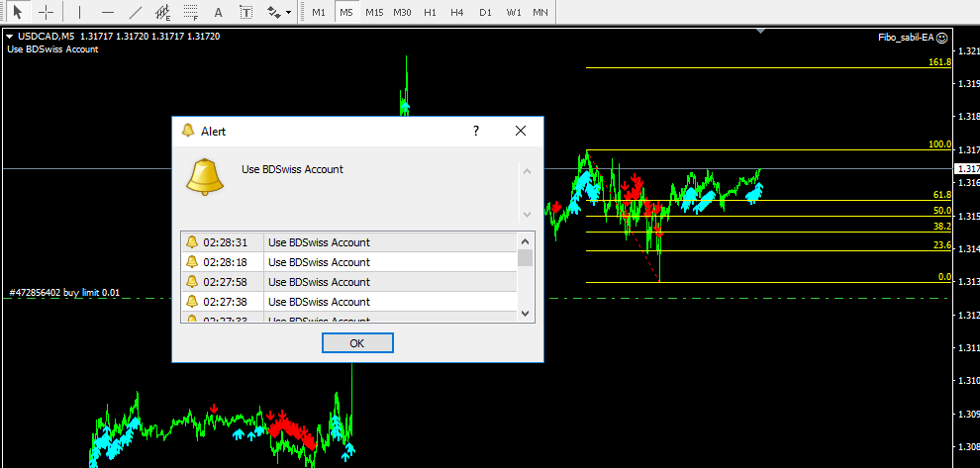The height and width of the screenshot is (468, 980).
Task: Click the 161.8 Fibonacci level label
Action: pos(939,62)
